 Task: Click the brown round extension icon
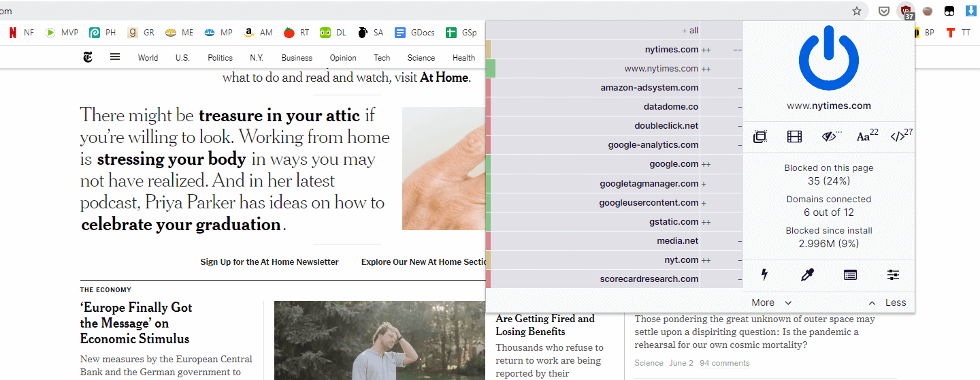tap(928, 11)
